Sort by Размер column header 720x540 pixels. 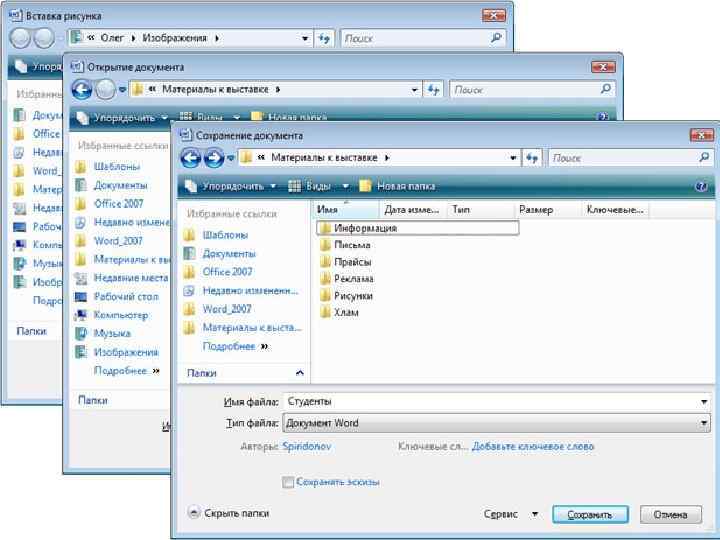[x=547, y=210]
